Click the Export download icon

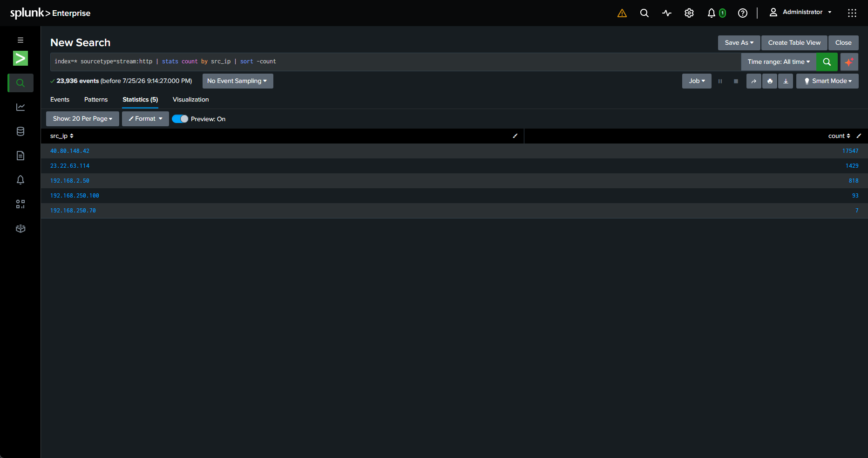(x=786, y=81)
